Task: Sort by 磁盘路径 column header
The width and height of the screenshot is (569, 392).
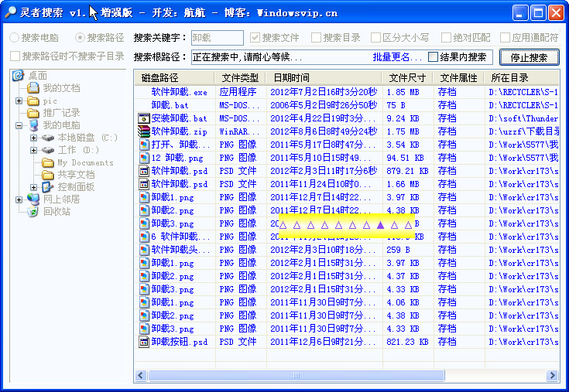Action: tap(174, 77)
